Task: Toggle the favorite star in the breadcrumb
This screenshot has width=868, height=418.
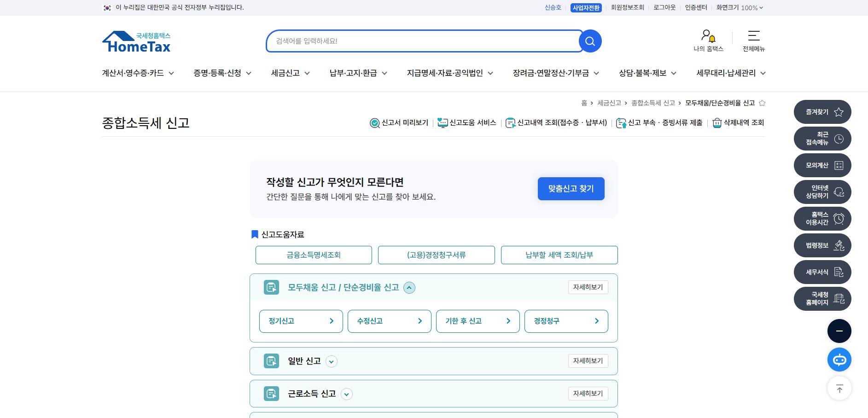Action: 762,103
